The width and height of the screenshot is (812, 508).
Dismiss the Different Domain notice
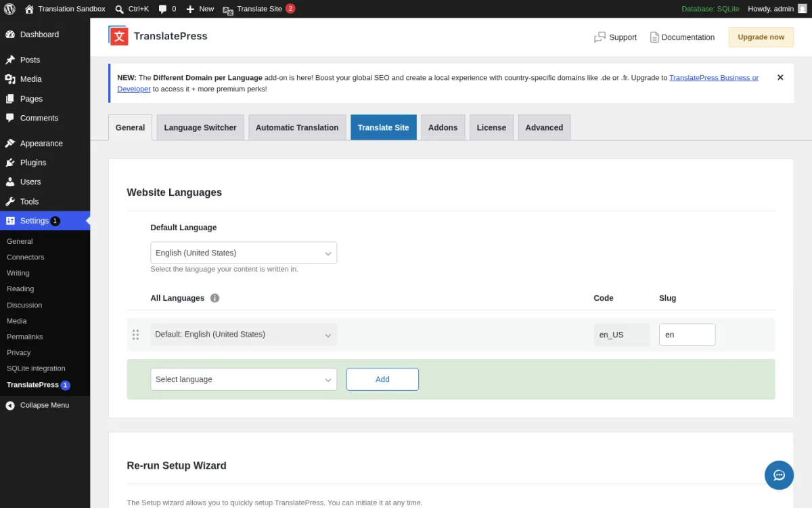(x=780, y=77)
